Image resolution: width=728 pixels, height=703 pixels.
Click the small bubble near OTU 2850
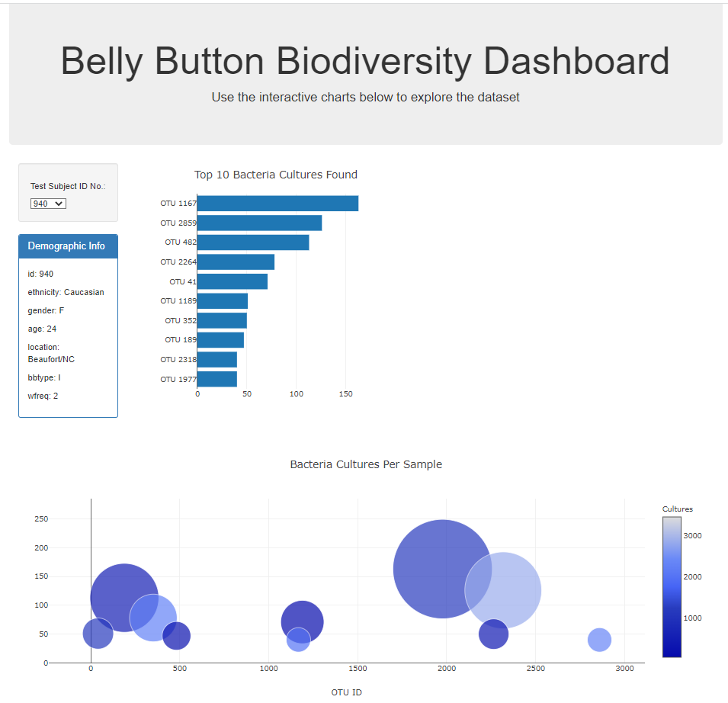[601, 640]
